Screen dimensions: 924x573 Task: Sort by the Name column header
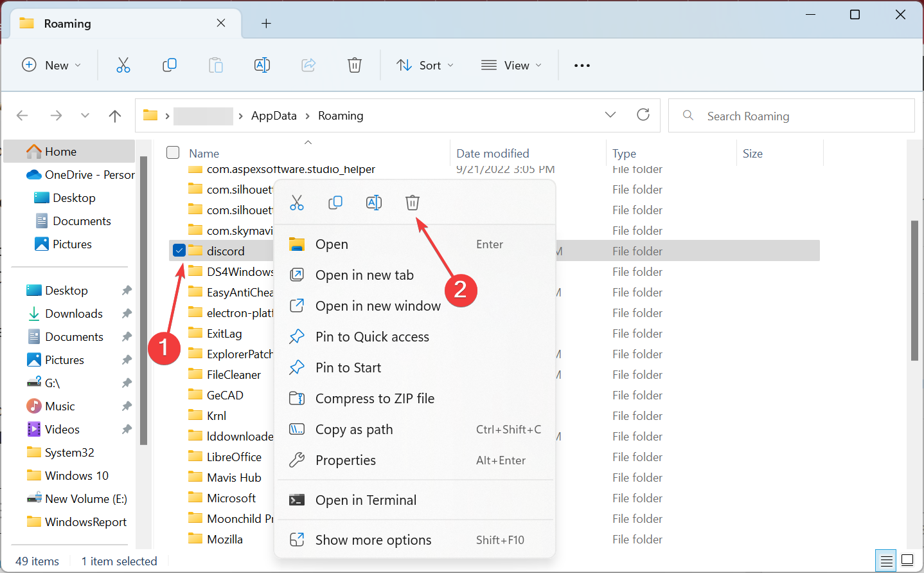click(204, 154)
